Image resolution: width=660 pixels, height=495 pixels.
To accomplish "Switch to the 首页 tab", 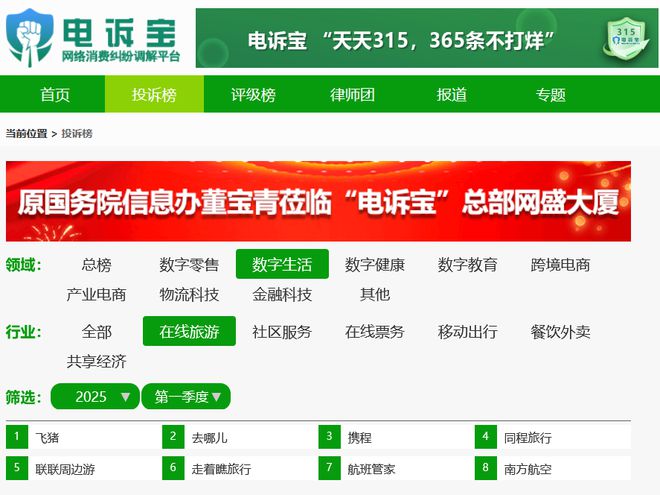I will pyautogui.click(x=55, y=94).
